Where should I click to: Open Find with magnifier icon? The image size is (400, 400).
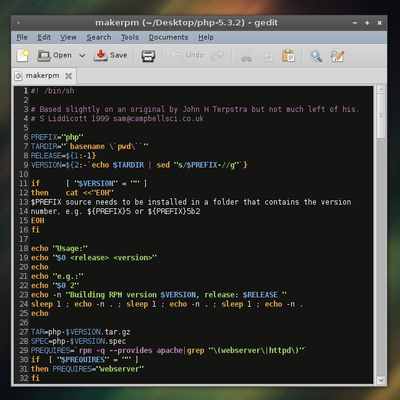[x=316, y=56]
